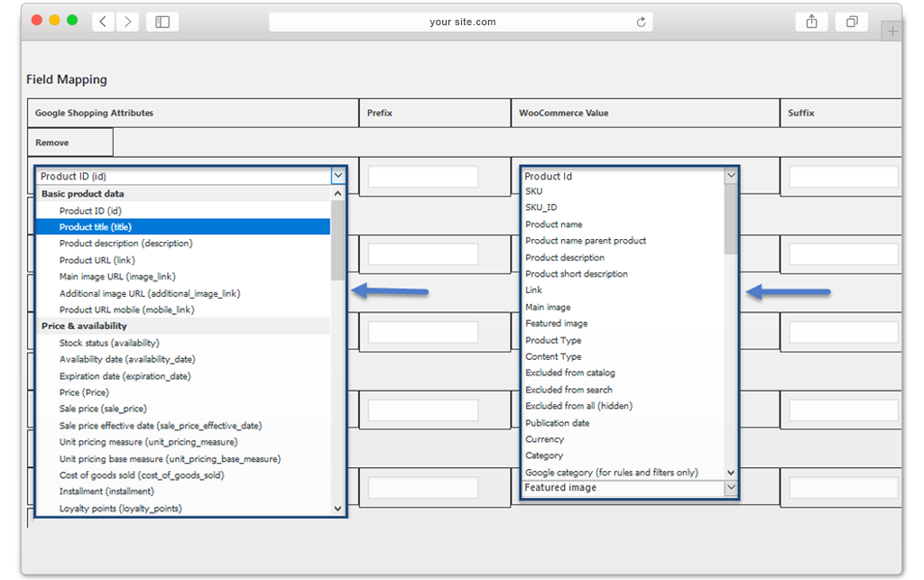Click the Basic product data group label

82,194
